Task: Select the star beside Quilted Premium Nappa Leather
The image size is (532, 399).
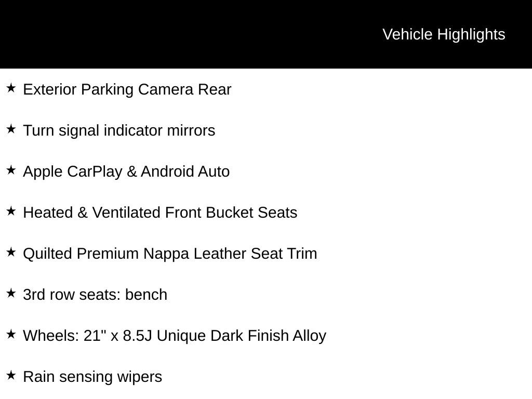Action: (x=11, y=252)
